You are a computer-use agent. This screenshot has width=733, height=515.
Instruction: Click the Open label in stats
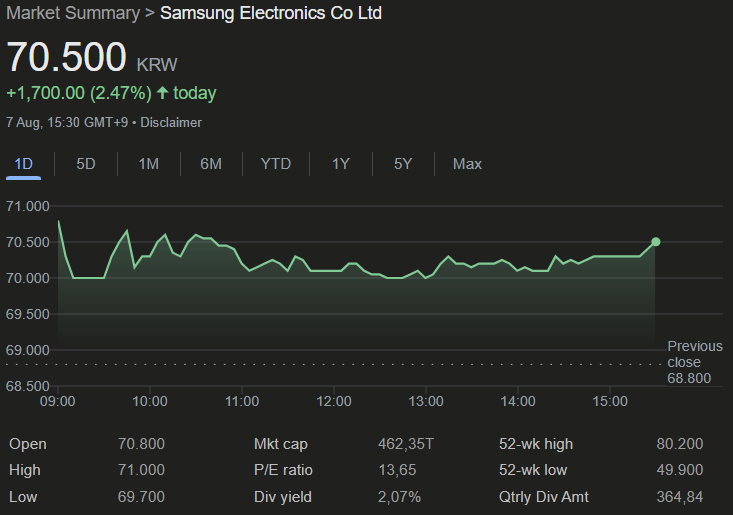click(x=28, y=444)
